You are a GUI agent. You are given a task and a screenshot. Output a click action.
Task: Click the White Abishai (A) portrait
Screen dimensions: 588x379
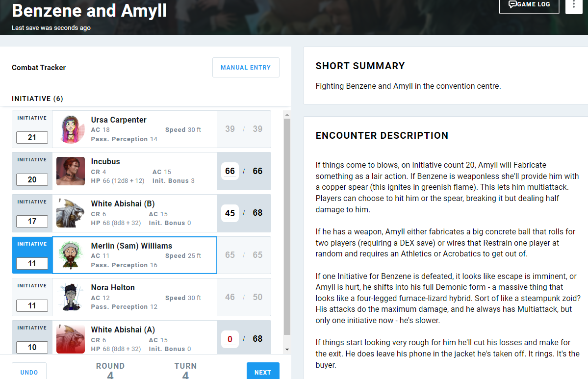pos(71,339)
